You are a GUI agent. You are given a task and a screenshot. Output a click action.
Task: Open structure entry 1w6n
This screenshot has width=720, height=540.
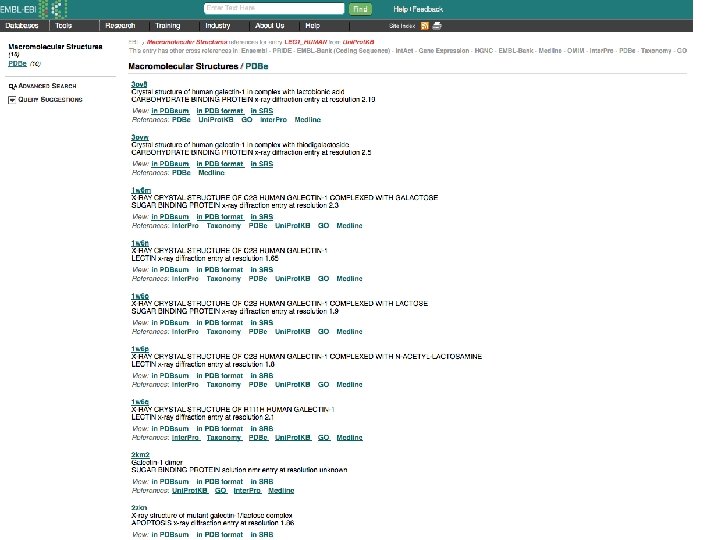[140, 243]
